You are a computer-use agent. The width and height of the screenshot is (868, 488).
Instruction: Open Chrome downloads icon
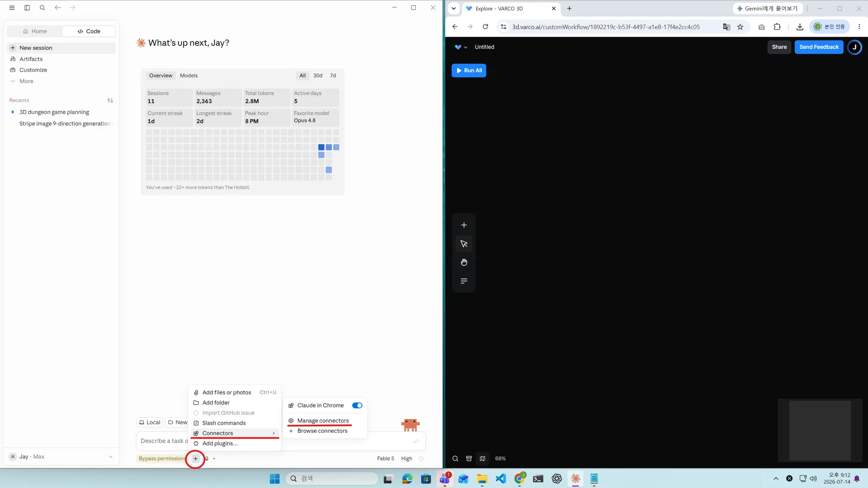tap(800, 27)
